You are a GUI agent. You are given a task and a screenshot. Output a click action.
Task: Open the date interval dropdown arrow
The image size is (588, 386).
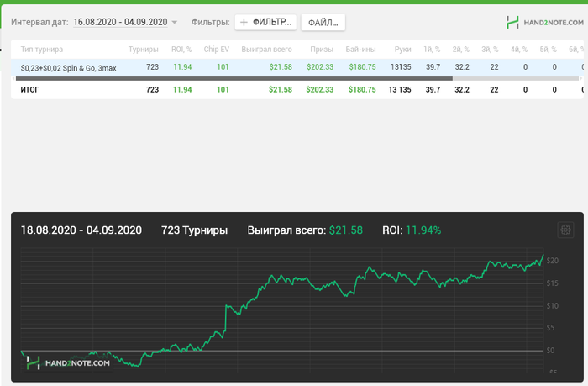click(x=175, y=22)
